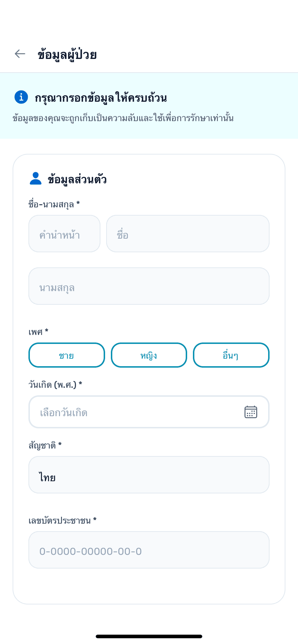298x644 pixels.
Task: Click the blue info icon in the banner
Action: pos(21,97)
